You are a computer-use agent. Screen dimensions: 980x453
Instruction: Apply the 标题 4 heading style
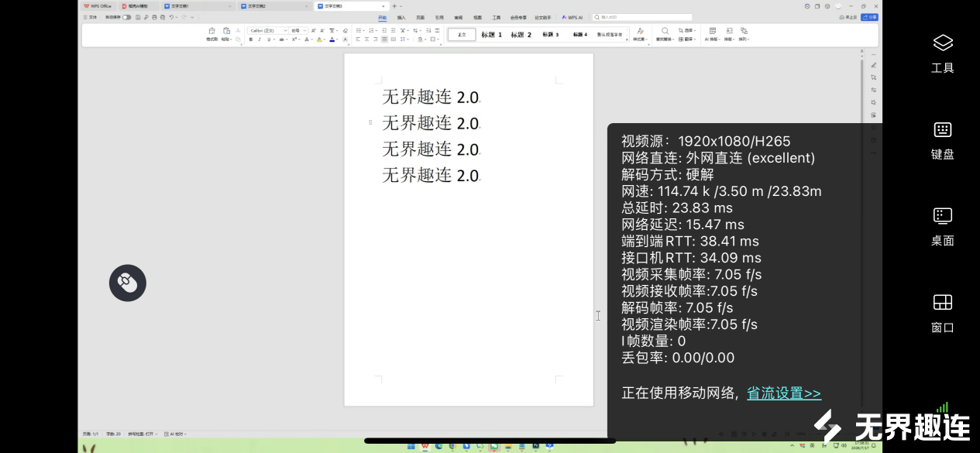579,35
